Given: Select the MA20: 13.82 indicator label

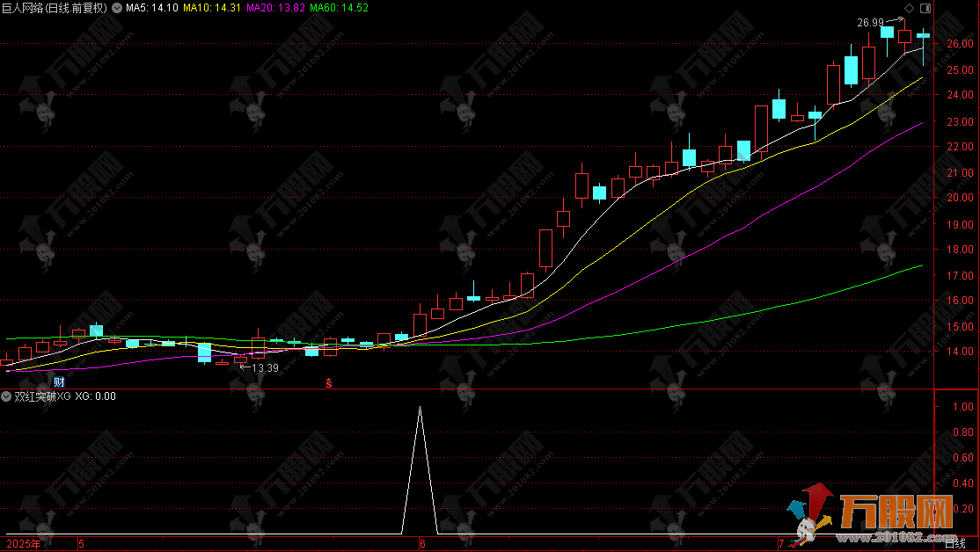Looking at the screenshot, I should [275, 8].
